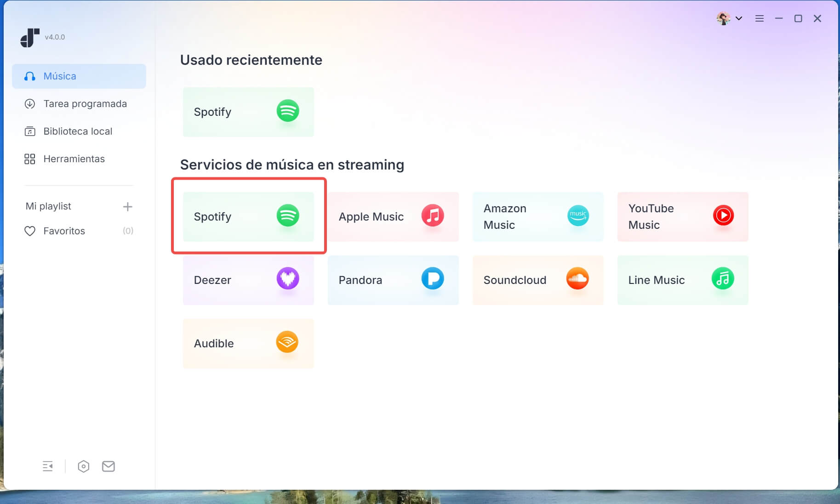This screenshot has width=840, height=504.
Task: Collapse the sidebar panel
Action: click(x=48, y=466)
